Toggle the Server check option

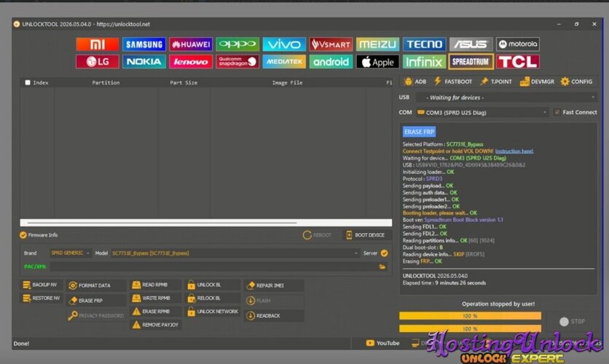384,253
